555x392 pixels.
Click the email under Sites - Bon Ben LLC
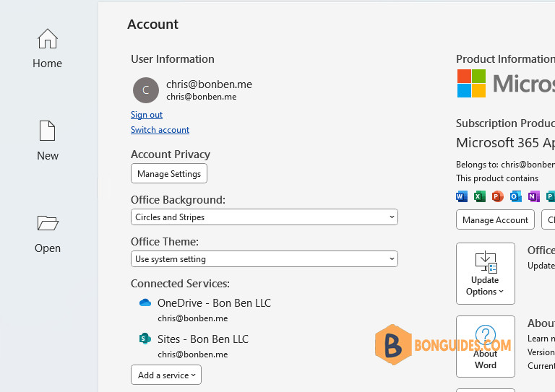pyautogui.click(x=193, y=354)
